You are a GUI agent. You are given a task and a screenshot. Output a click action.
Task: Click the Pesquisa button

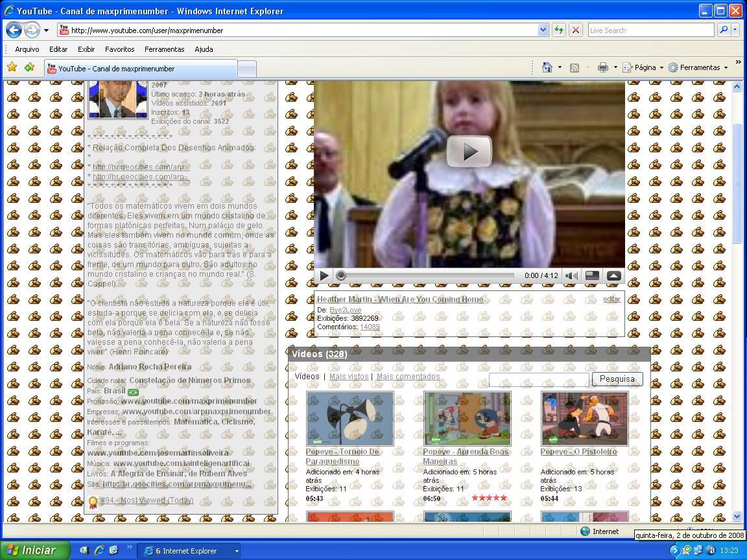point(617,379)
